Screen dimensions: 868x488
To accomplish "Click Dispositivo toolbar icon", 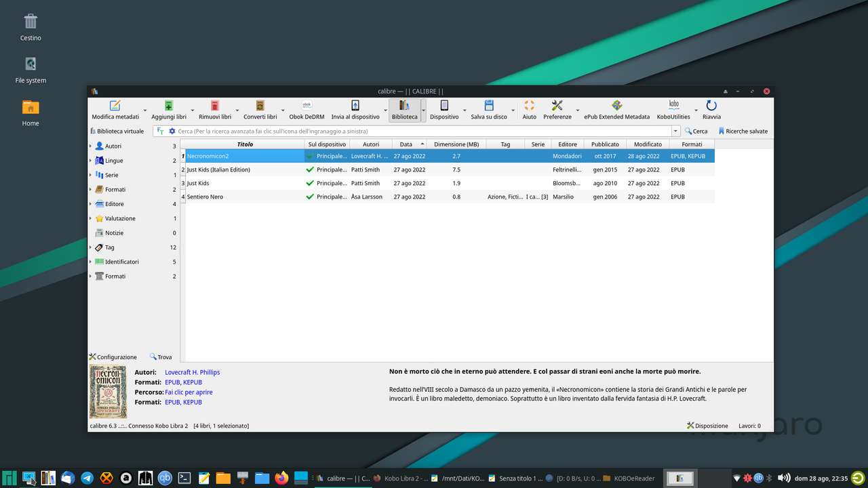I will 444,110.
